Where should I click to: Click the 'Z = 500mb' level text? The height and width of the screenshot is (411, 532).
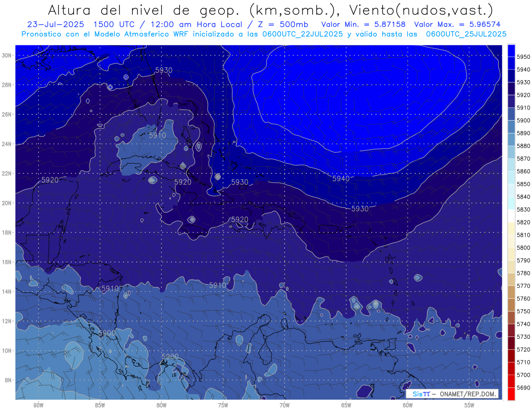[x=279, y=24]
